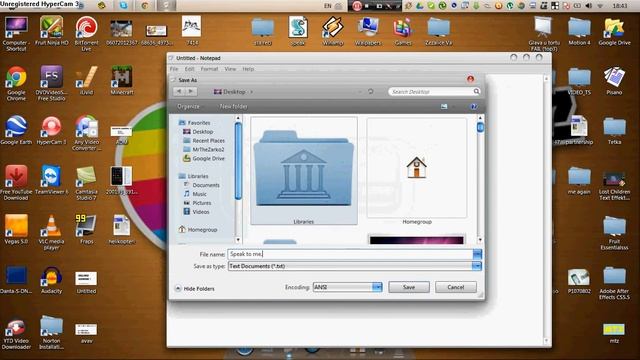Open VLC media player desktop icon
This screenshot has height=360, width=640.
tap(51, 232)
